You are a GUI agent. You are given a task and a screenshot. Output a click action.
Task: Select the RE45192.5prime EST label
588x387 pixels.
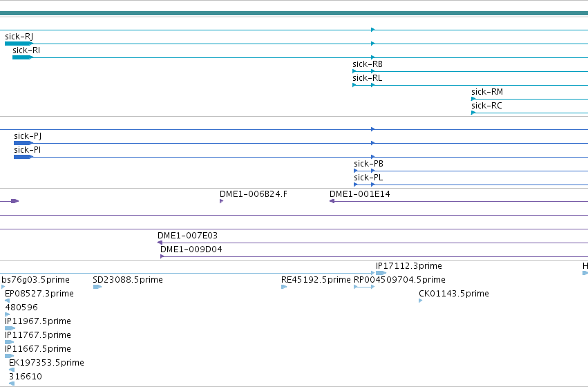pyautogui.click(x=316, y=280)
